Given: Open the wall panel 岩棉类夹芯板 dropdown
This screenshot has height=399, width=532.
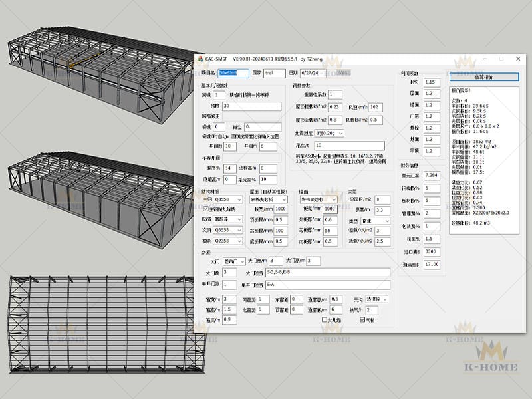Looking at the screenshot, I should tap(333, 199).
